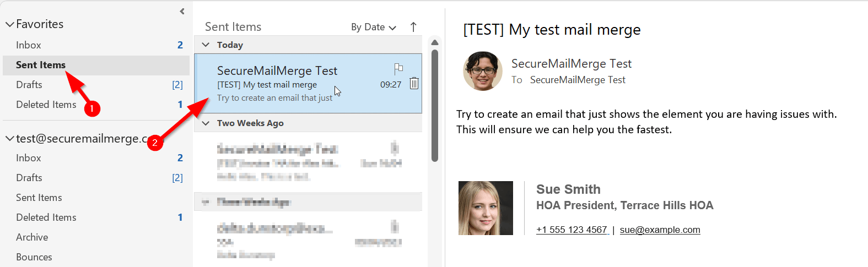Flag the SecureMailMerge Test email
The image size is (868, 267).
pos(398,69)
